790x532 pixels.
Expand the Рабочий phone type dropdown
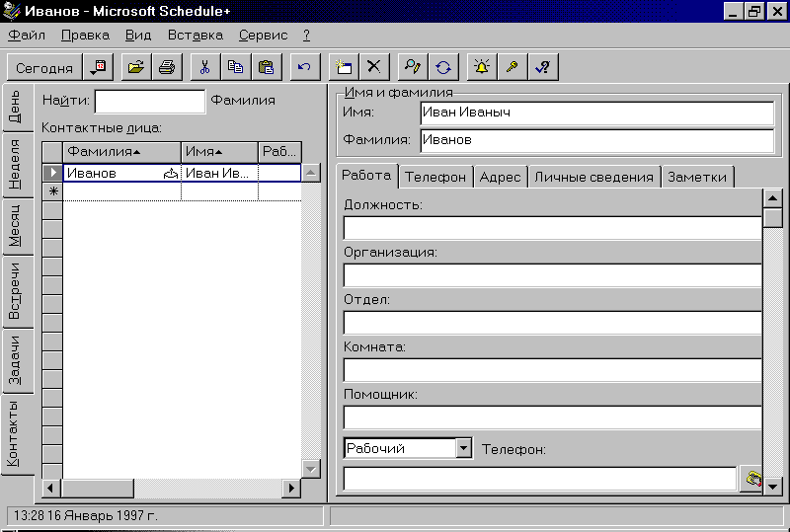click(x=463, y=448)
